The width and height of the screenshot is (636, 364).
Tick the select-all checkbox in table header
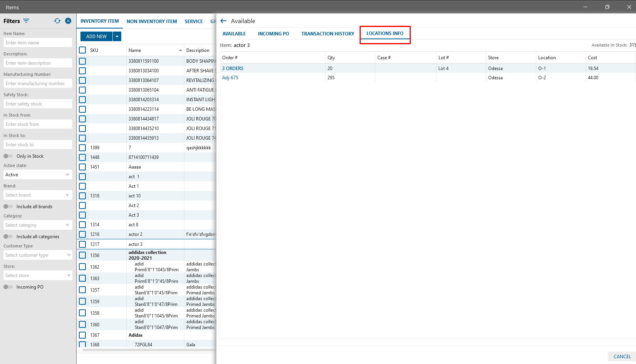[x=82, y=50]
